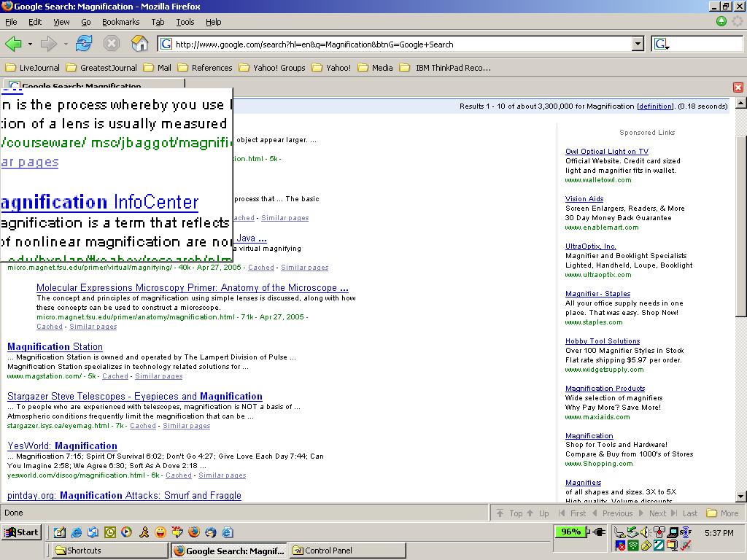This screenshot has height=560, width=747.
Task: Open the Magnification Station search result
Action: 55,347
